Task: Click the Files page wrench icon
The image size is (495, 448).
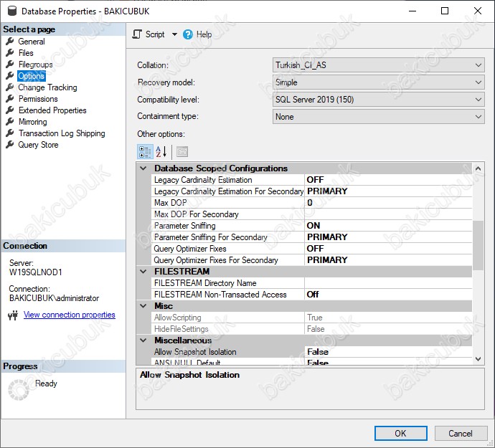Action: coord(10,53)
